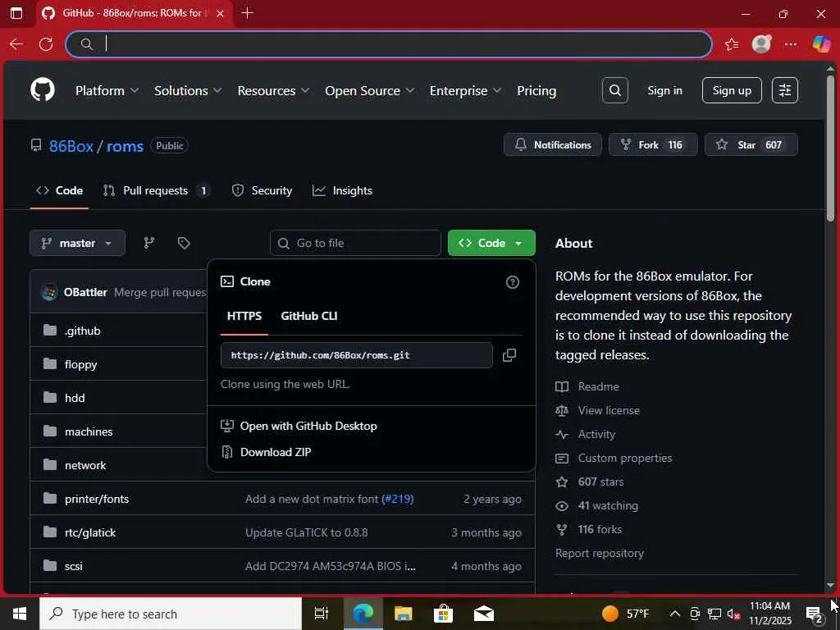Open the Readme link in About

598,386
